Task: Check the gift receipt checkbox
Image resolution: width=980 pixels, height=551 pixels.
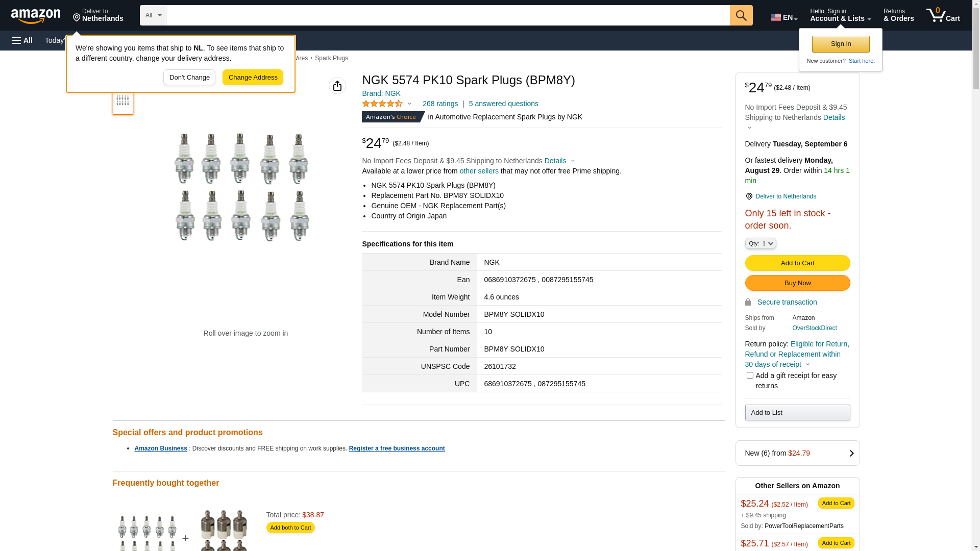Action: [750, 375]
